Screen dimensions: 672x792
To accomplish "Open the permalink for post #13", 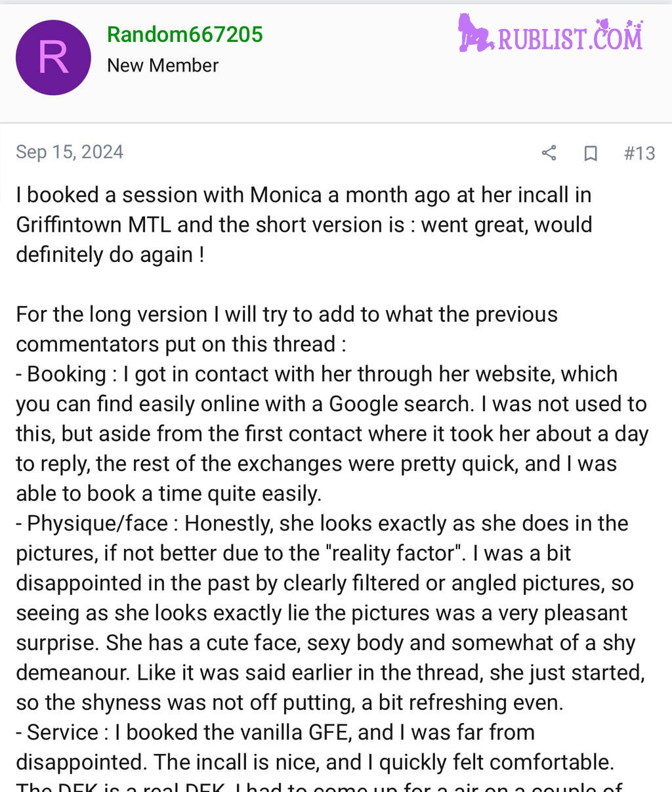I will tap(639, 153).
